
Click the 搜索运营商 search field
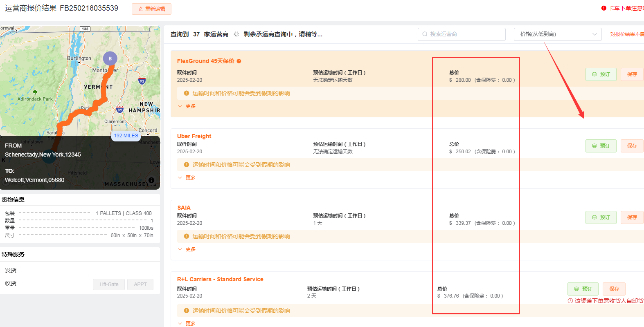point(462,34)
